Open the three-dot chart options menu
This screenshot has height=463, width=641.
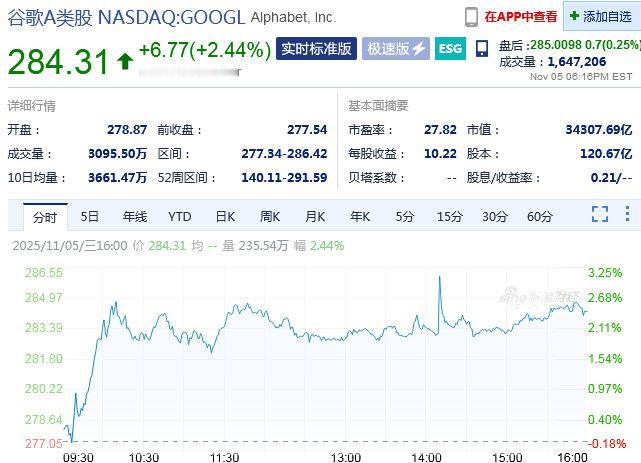pyautogui.click(x=627, y=214)
